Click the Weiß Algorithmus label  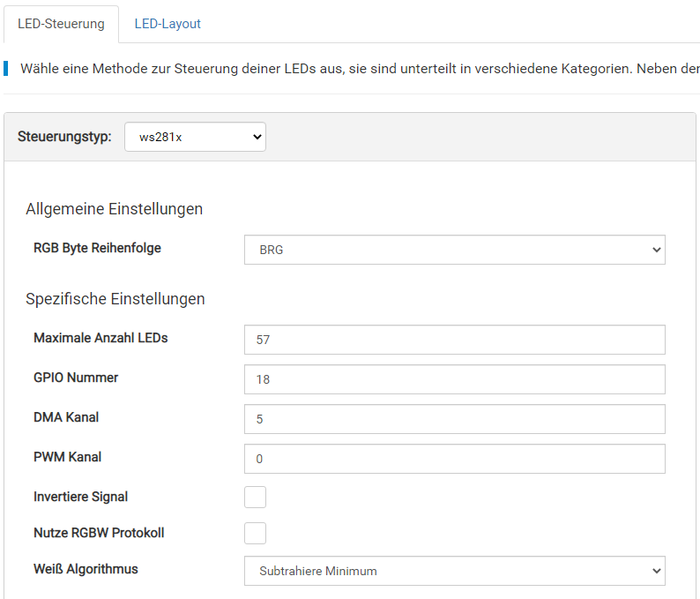(86, 569)
